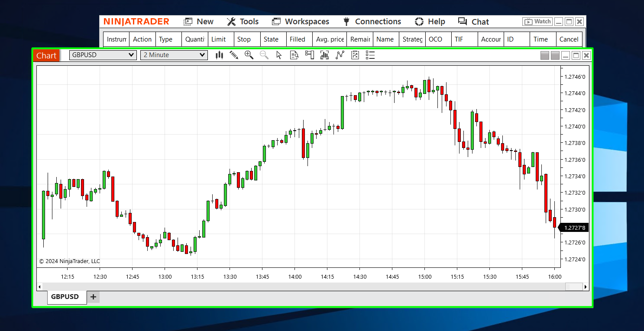The width and height of the screenshot is (644, 331).
Task: Open the Workspaces menu
Action: pyautogui.click(x=301, y=22)
